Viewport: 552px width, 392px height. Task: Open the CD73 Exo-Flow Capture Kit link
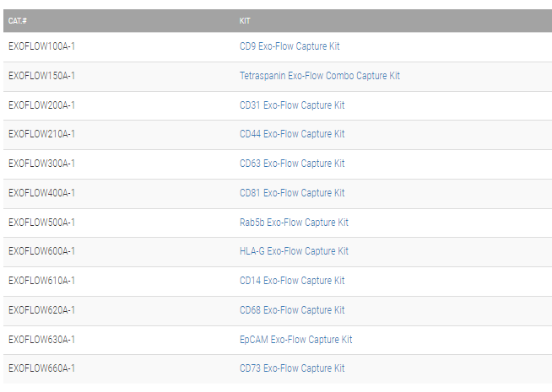point(292,368)
